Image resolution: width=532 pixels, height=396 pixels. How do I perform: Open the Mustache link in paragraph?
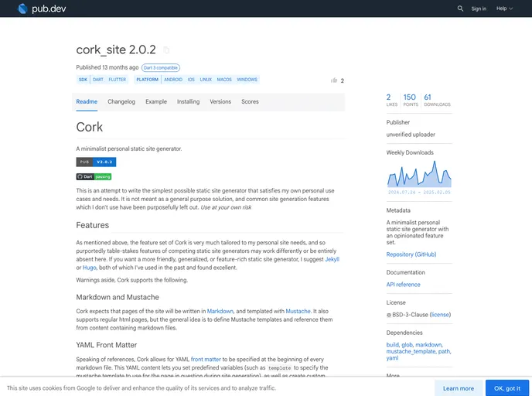tap(298, 311)
